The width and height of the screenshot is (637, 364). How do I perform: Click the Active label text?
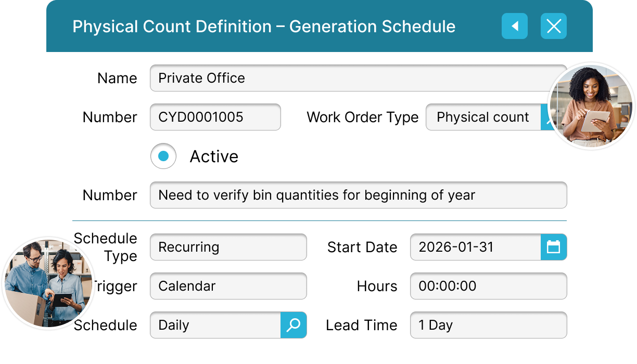214,157
